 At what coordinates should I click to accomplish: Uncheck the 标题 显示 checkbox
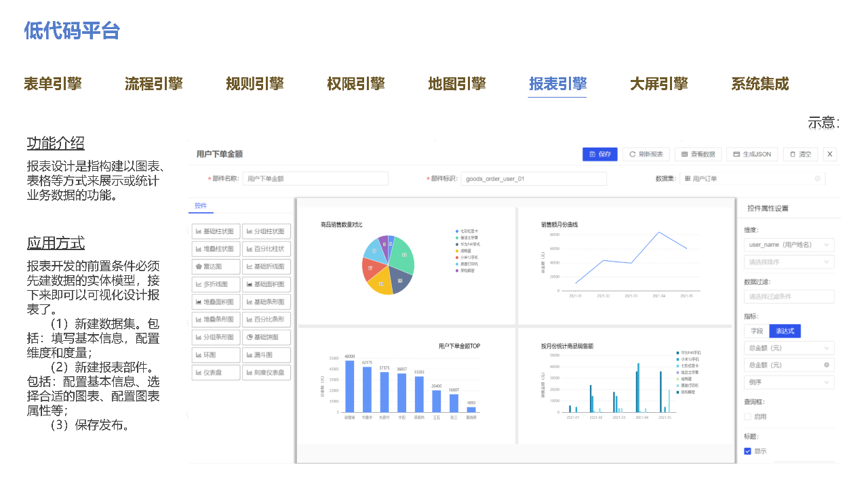pyautogui.click(x=747, y=451)
